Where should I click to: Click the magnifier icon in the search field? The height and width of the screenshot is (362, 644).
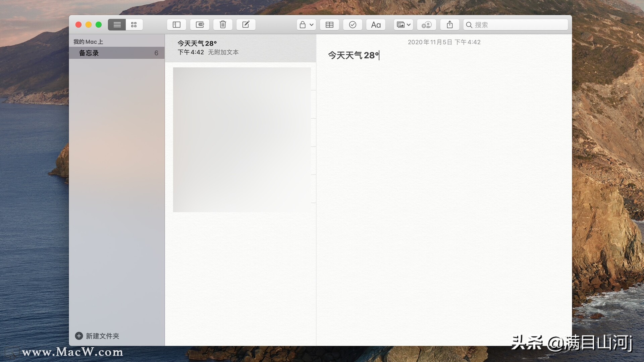pyautogui.click(x=469, y=25)
